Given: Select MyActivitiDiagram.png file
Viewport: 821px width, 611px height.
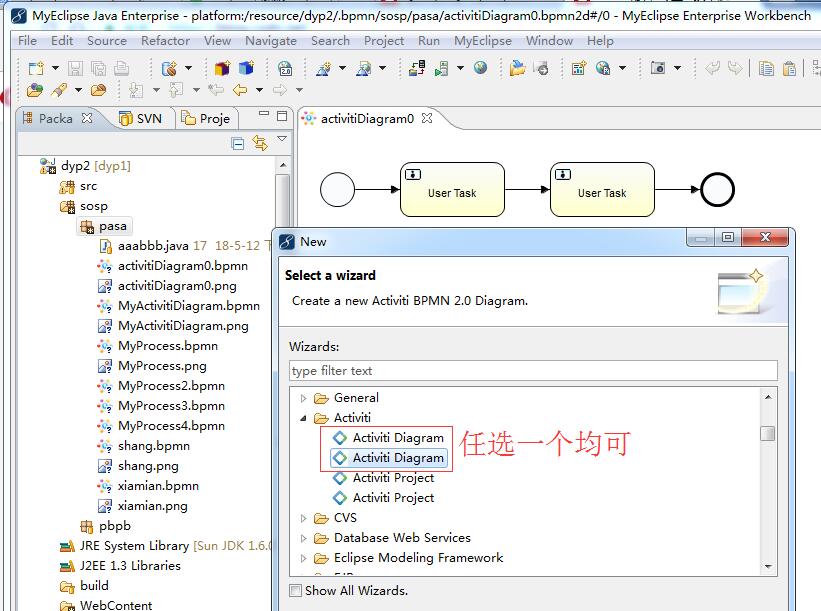Looking at the screenshot, I should click(173, 326).
